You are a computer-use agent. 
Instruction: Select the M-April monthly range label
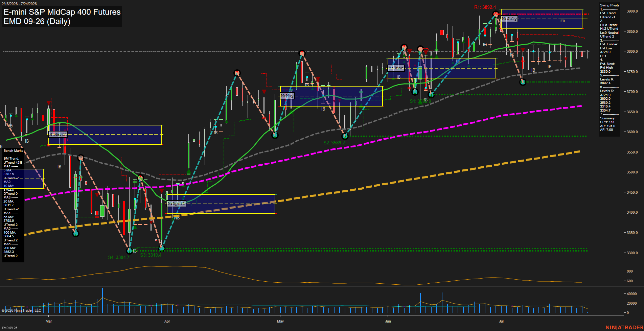(177, 204)
